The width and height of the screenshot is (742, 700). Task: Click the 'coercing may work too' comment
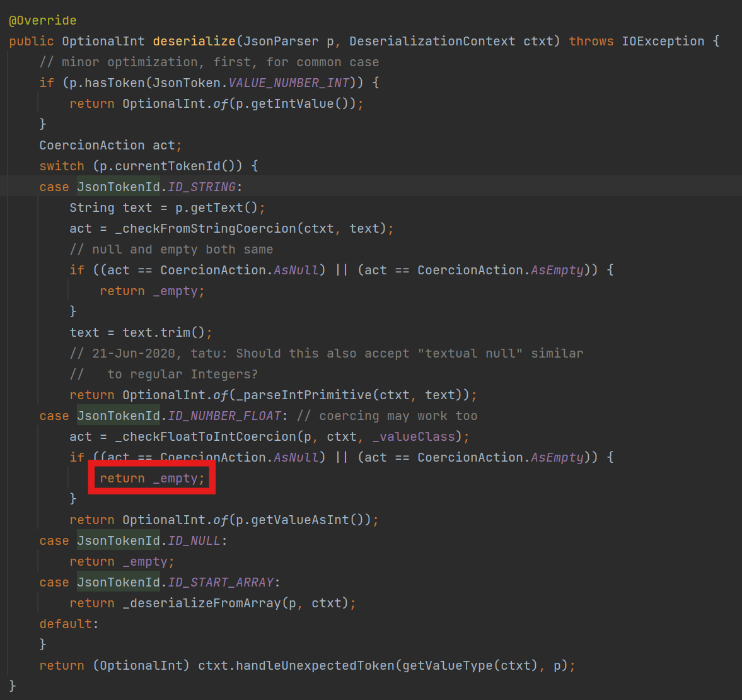[387, 416]
